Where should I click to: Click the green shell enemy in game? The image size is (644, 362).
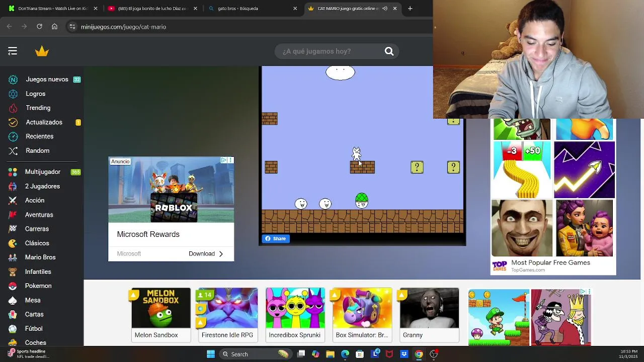point(361,201)
